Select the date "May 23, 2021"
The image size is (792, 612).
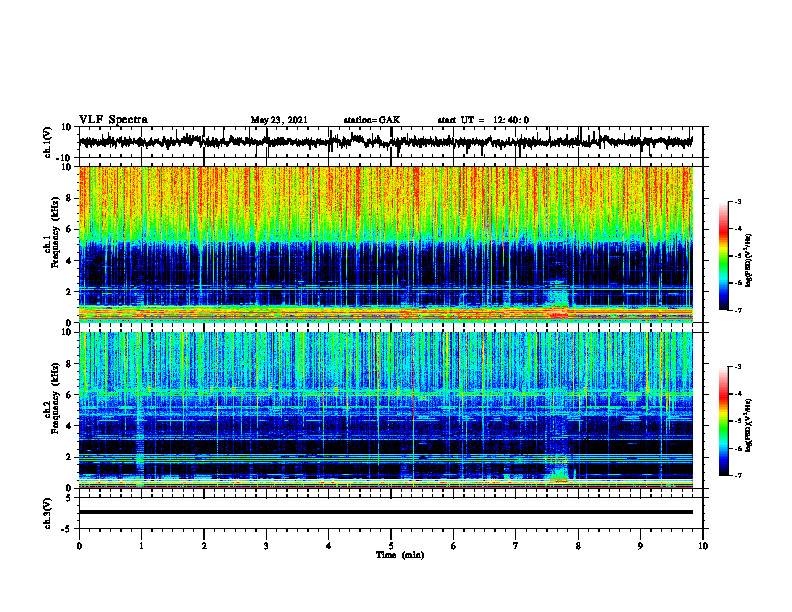(x=279, y=120)
